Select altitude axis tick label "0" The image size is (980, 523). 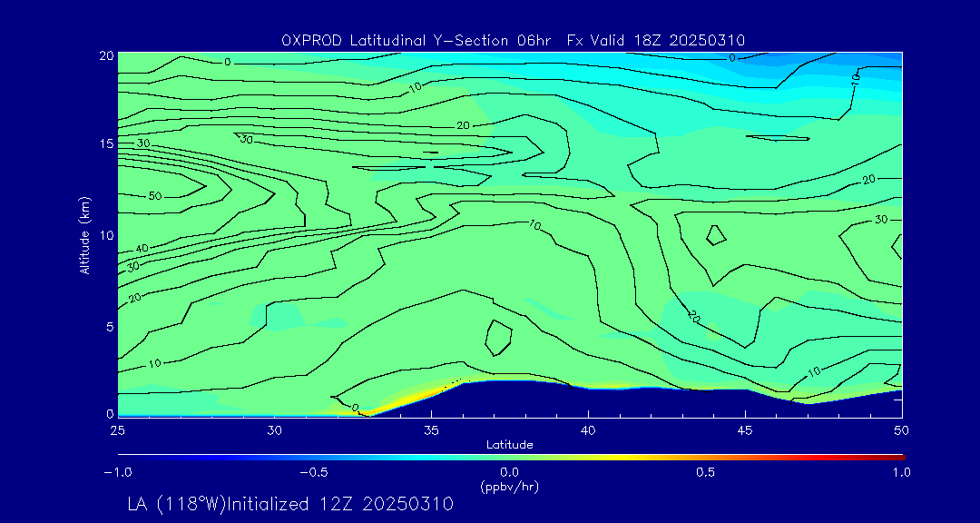[x=110, y=413]
